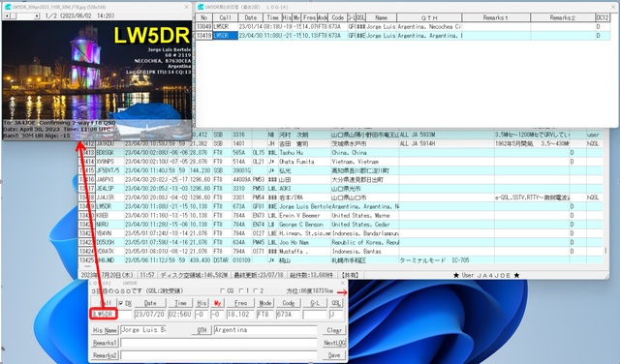This screenshot has width=620, height=364.
Task: Click the empty Remarks1 text field
Action: point(219,343)
